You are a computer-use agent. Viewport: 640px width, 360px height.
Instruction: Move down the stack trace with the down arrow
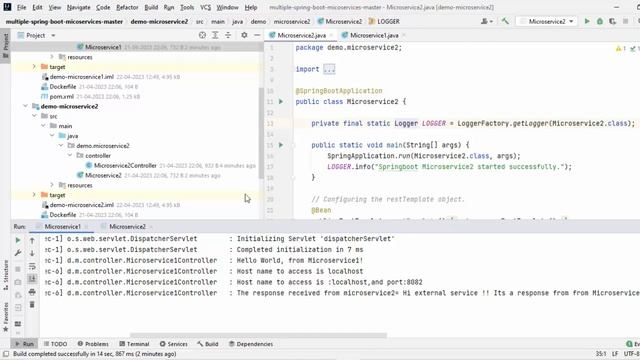tap(32, 253)
